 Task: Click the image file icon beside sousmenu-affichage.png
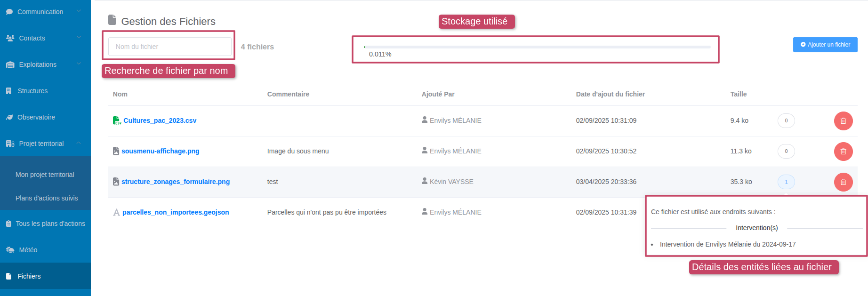click(116, 151)
